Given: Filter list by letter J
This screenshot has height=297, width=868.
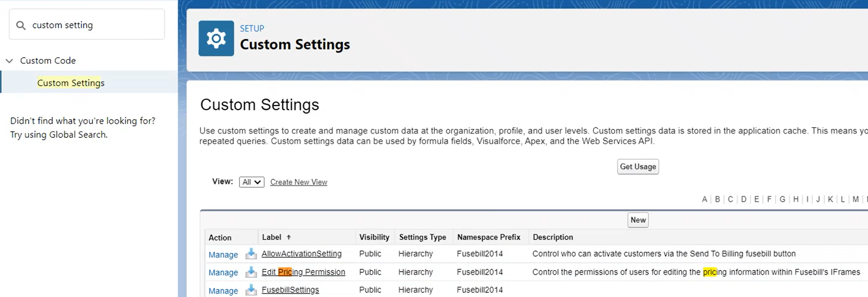Looking at the screenshot, I should pyautogui.click(x=818, y=199).
